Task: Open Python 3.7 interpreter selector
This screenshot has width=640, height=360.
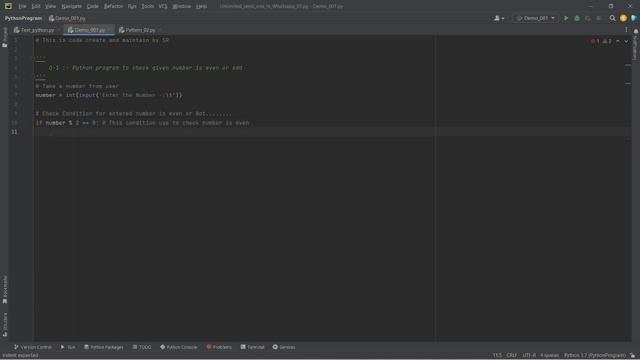Action: click(594, 356)
